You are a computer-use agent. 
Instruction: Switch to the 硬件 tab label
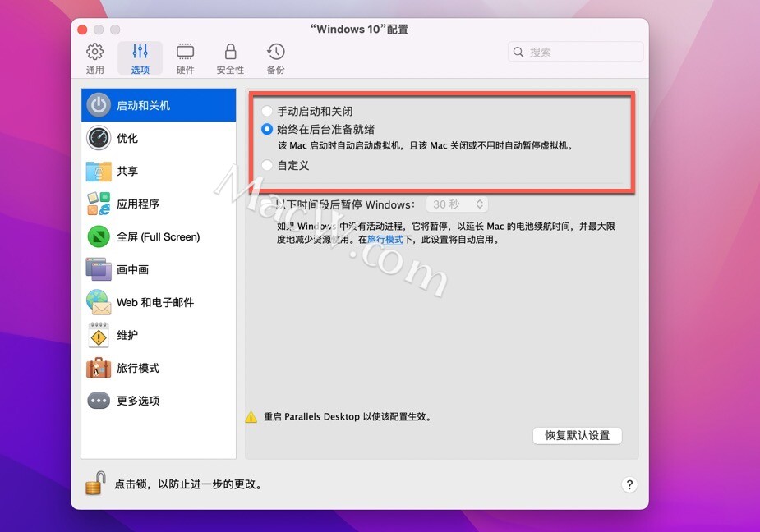[185, 70]
